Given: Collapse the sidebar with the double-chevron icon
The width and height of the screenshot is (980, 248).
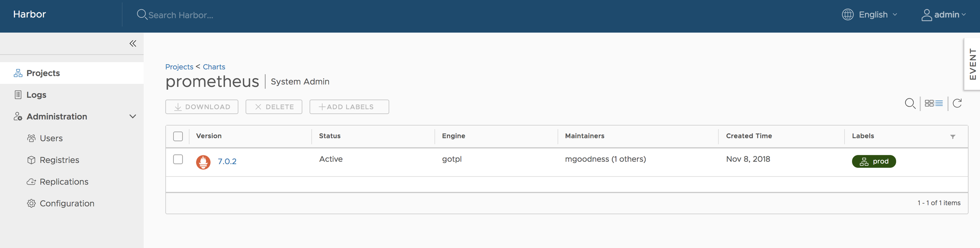Looking at the screenshot, I should point(133,43).
